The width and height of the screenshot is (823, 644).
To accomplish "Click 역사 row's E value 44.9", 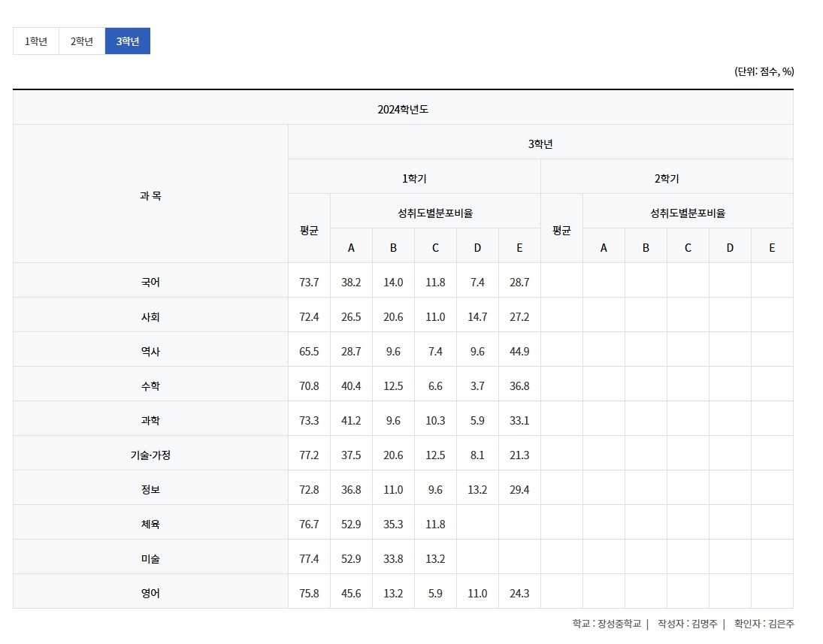I will pyautogui.click(x=519, y=352).
